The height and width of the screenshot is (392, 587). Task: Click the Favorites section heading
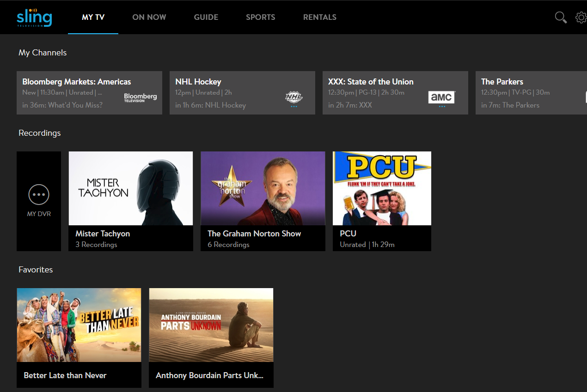pyautogui.click(x=36, y=270)
